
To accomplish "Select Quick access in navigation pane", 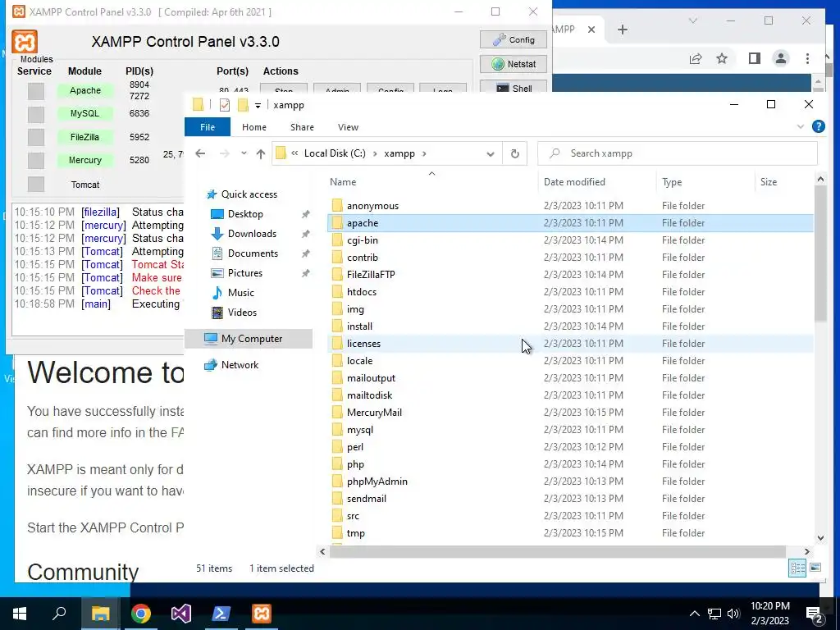I will point(249,194).
